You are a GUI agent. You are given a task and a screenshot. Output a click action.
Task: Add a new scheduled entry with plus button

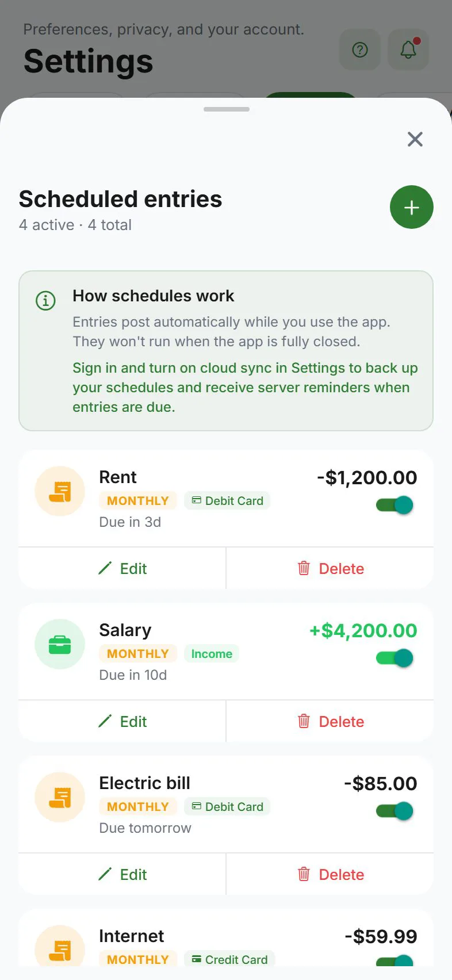pos(411,207)
